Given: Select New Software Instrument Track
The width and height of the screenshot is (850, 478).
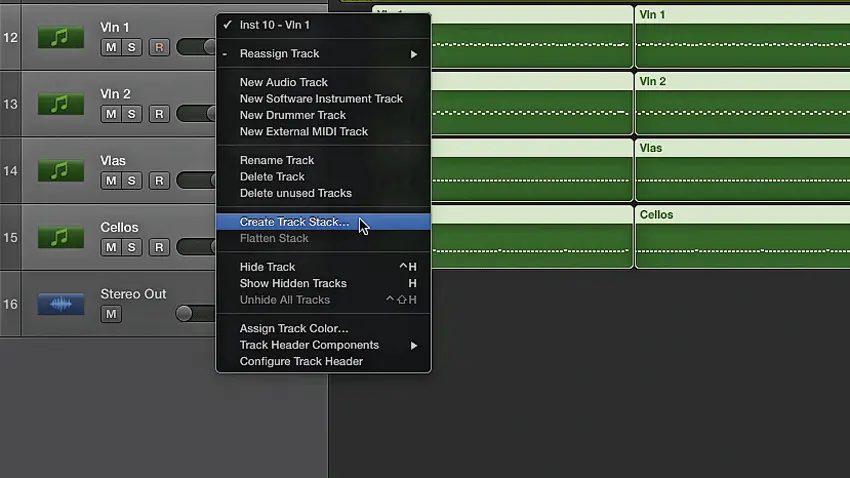Looking at the screenshot, I should click(321, 99).
